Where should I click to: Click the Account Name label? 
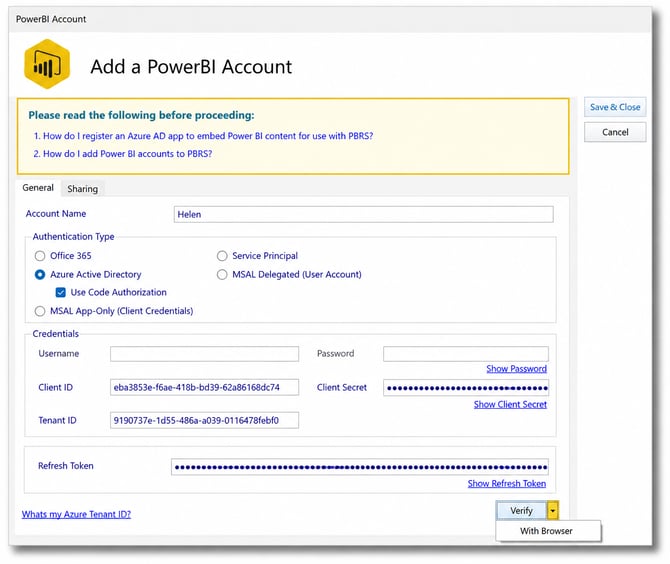click(x=56, y=214)
